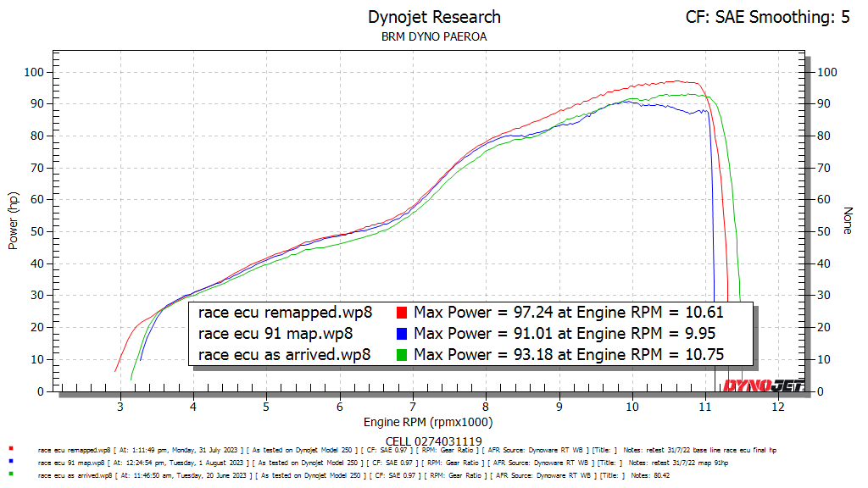Click the blue swatch for race ecu 91 map
Viewport: 868px width, 488px height.
point(402,334)
